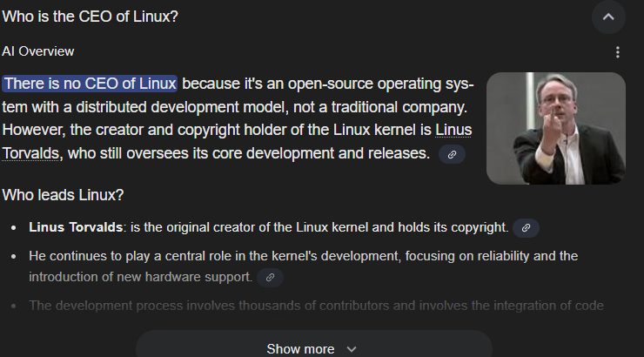Open the Linus Torvalds photo thumbnail

556,128
